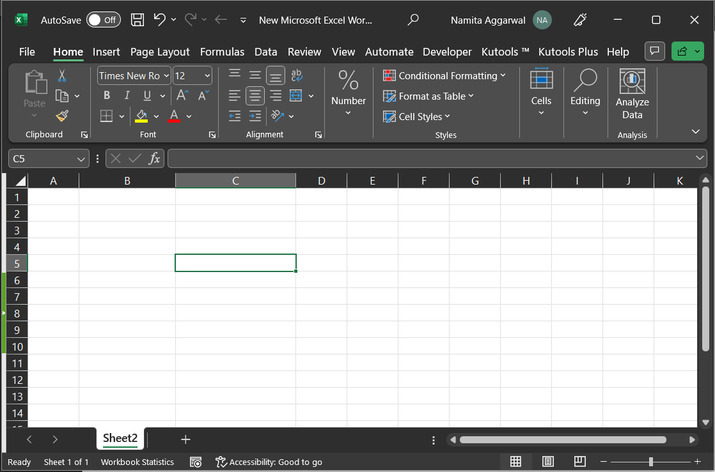Toggle the AutoSave switch
715x472 pixels.
click(x=103, y=19)
